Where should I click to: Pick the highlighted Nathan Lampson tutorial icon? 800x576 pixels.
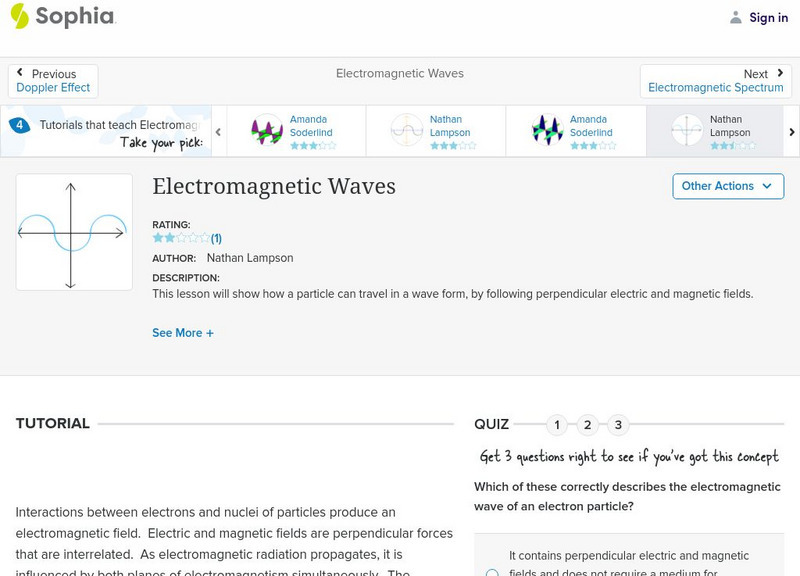687,130
